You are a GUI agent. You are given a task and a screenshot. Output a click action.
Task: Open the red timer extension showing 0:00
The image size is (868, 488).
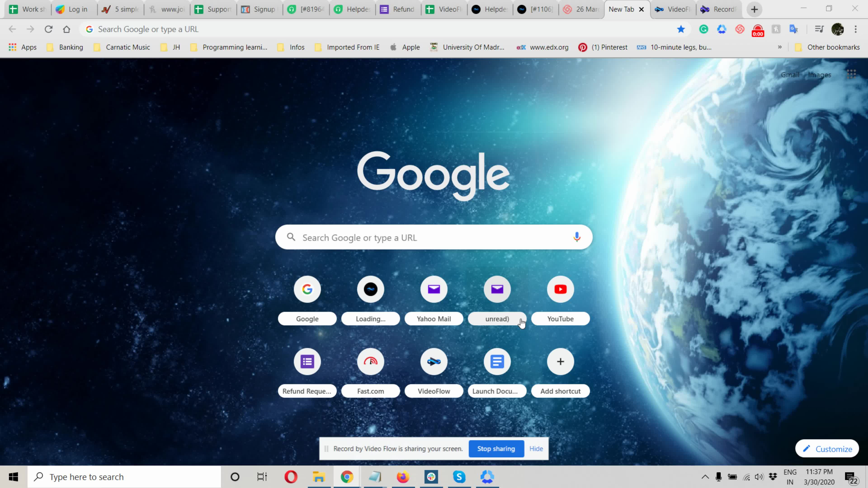pos(758,30)
